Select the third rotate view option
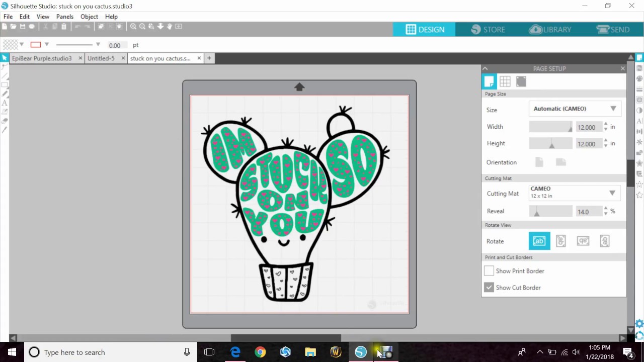The width and height of the screenshot is (644, 362). pos(583,241)
